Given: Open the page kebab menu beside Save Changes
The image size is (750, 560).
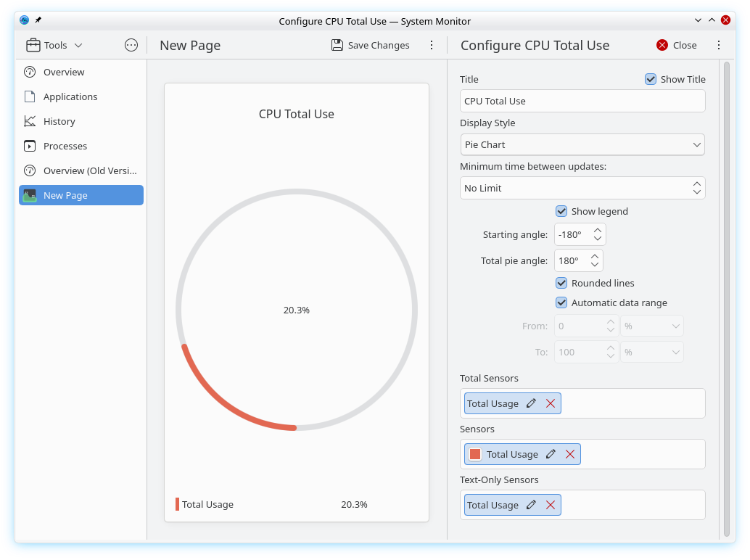Looking at the screenshot, I should (x=432, y=45).
